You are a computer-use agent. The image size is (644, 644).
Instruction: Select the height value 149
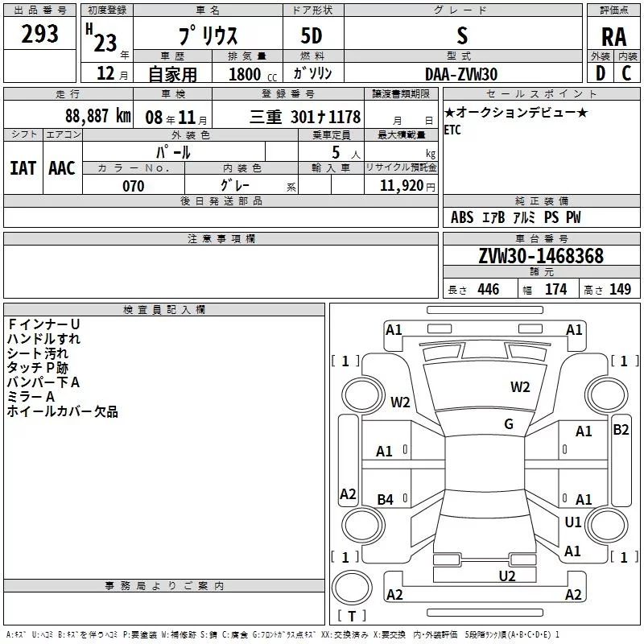(620, 289)
